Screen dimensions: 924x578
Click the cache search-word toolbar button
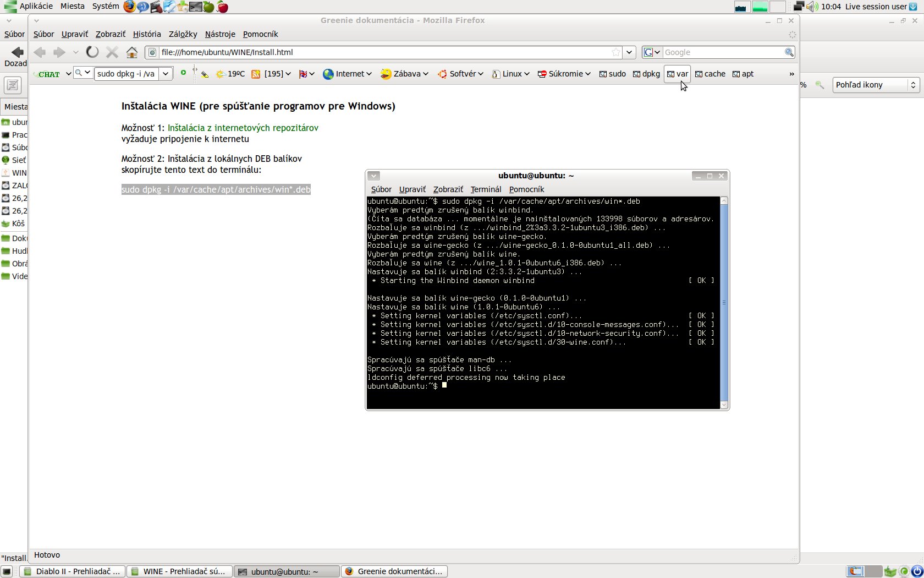coord(710,74)
